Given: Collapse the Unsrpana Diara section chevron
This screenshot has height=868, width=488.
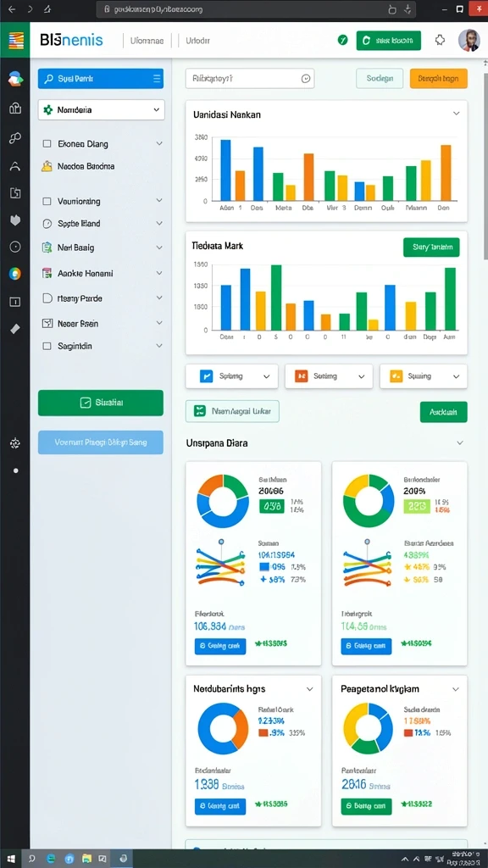Looking at the screenshot, I should (459, 442).
